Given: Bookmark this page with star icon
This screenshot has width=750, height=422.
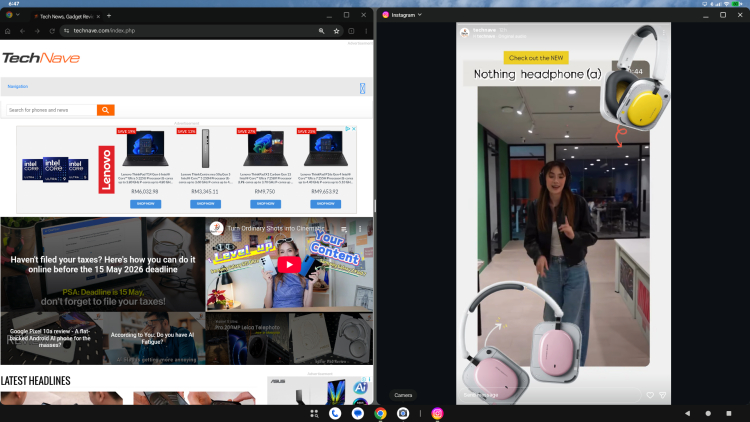Looking at the screenshot, I should click(336, 31).
